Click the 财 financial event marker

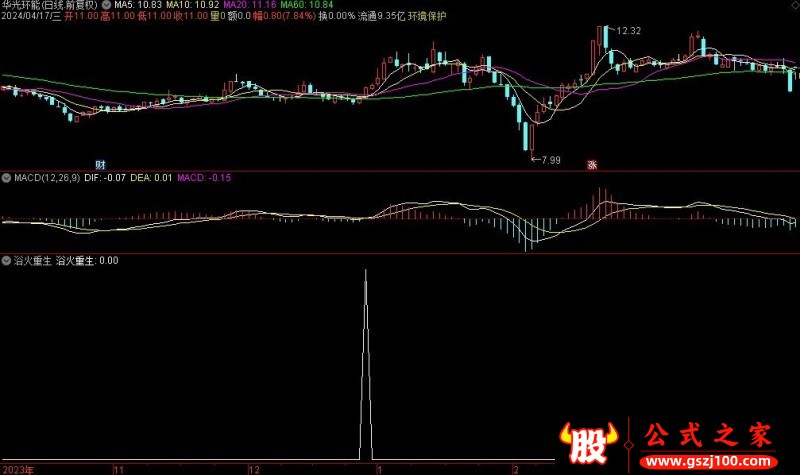(x=100, y=163)
